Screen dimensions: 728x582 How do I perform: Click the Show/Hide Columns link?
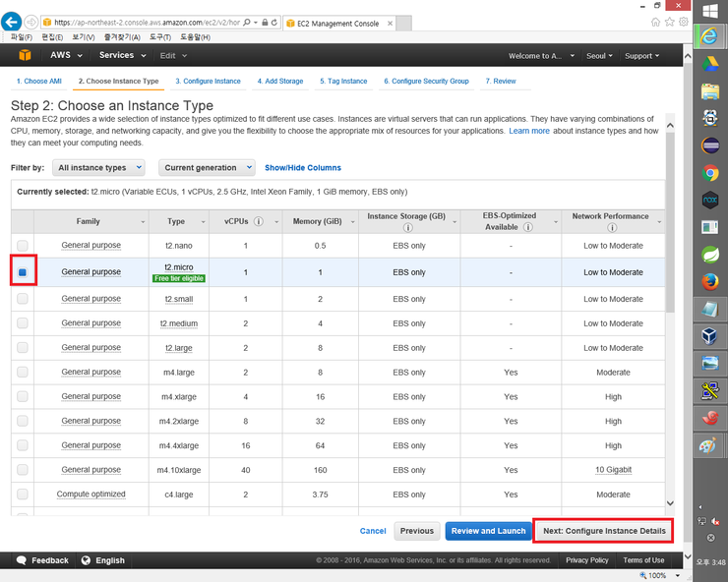(303, 168)
